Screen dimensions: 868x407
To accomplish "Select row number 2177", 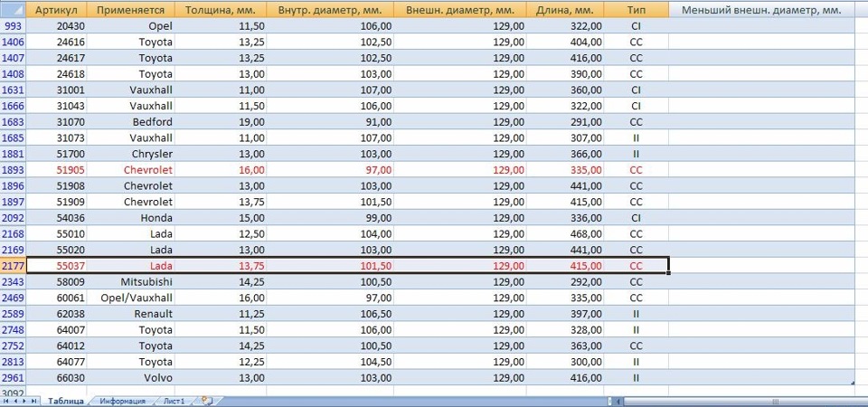I will click(13, 266).
